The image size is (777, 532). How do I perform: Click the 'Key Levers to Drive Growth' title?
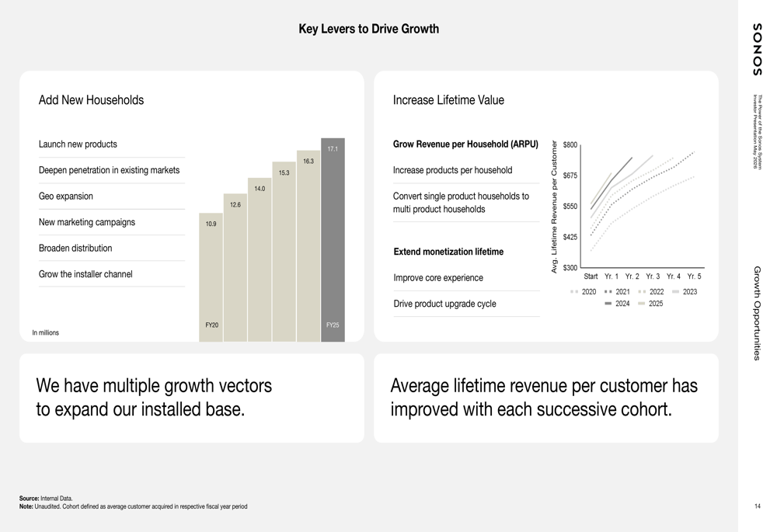click(x=368, y=29)
